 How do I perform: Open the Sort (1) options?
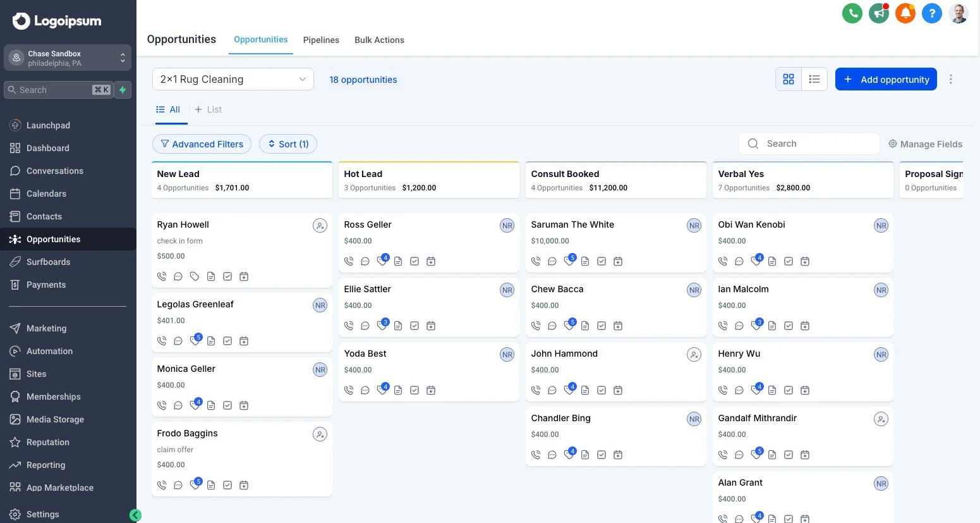[x=288, y=144]
